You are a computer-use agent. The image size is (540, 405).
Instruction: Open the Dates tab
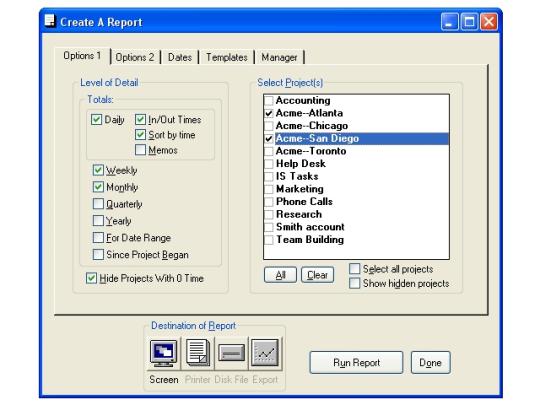coord(180,57)
